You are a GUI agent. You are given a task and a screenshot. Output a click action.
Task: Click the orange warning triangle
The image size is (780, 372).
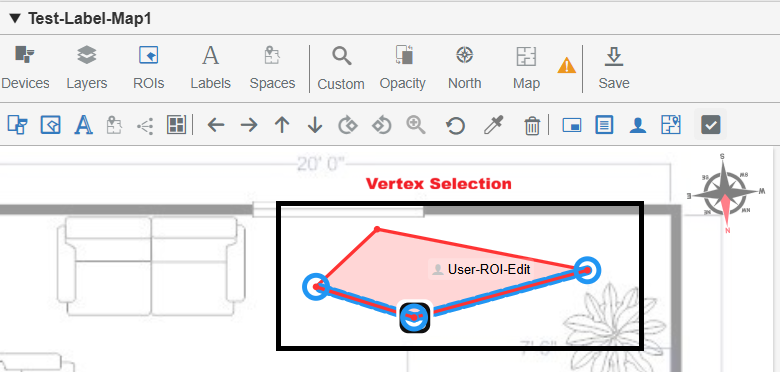tap(567, 65)
